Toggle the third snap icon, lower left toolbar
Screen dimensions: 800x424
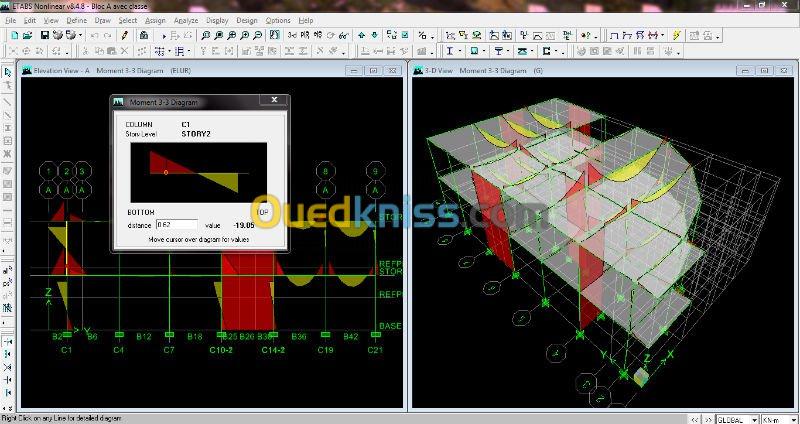[8, 367]
